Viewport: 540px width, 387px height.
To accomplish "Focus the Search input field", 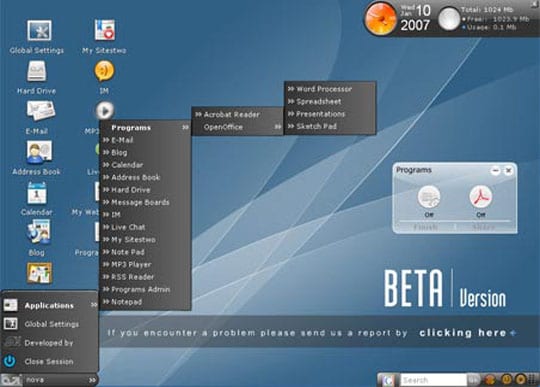I will 433,380.
